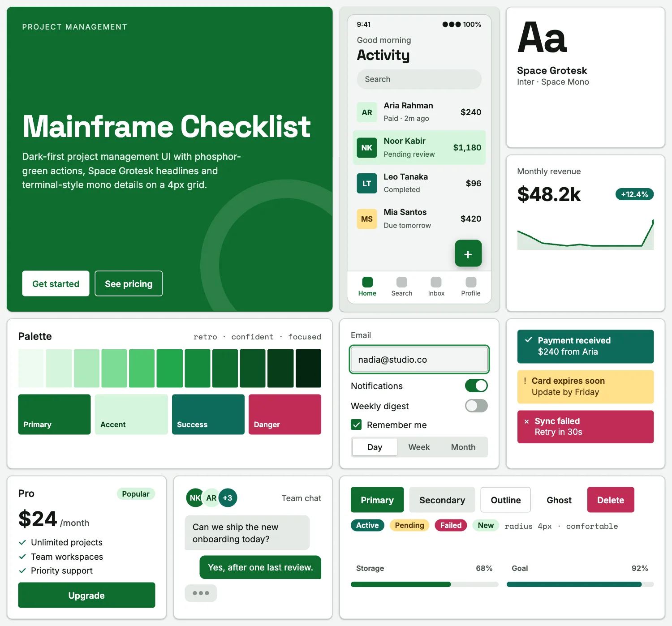Click Noor Kabir's NK avatar in Activity
Screen dimensions: 672x626
coord(367,148)
